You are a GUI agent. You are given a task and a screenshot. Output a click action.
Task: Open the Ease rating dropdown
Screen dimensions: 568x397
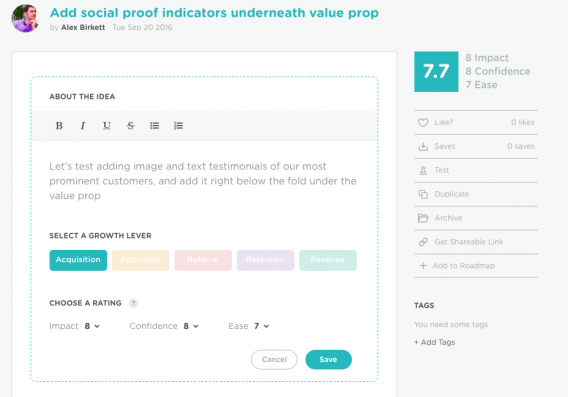[x=262, y=326]
